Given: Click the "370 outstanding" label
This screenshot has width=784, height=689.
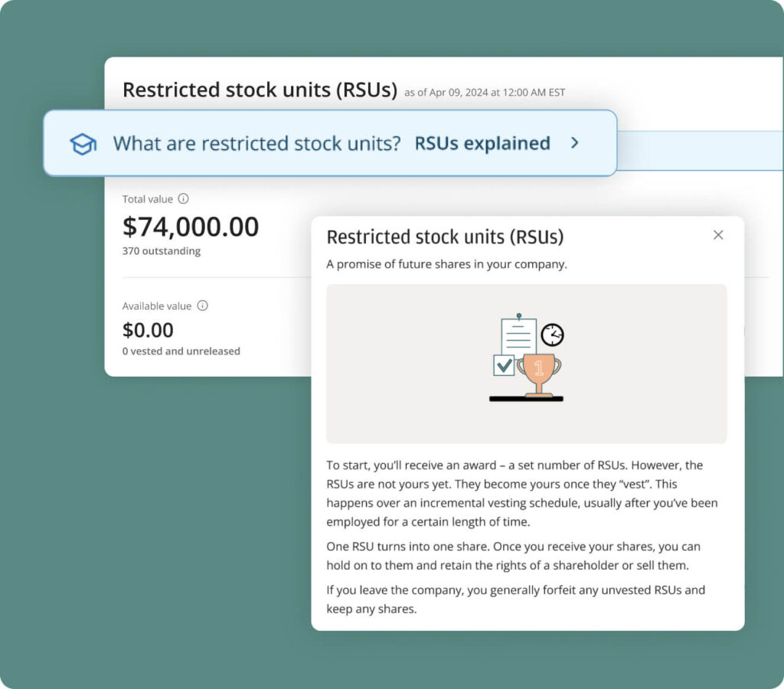Looking at the screenshot, I should pyautogui.click(x=162, y=250).
